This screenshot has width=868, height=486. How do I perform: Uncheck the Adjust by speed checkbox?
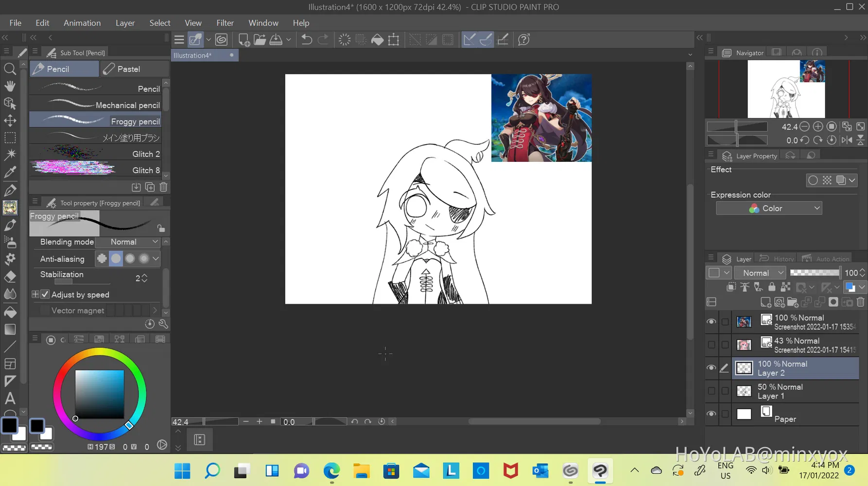coord(45,295)
